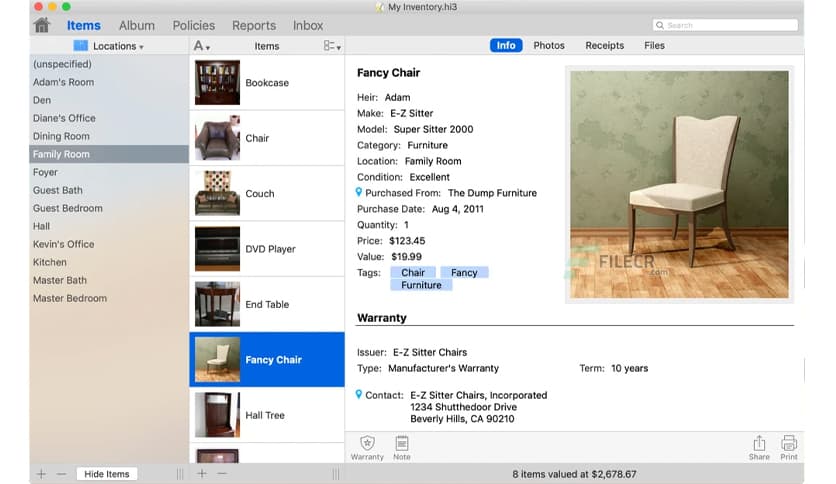This screenshot has width=836, height=484.
Task: Switch to the Items tab
Action: pos(84,26)
